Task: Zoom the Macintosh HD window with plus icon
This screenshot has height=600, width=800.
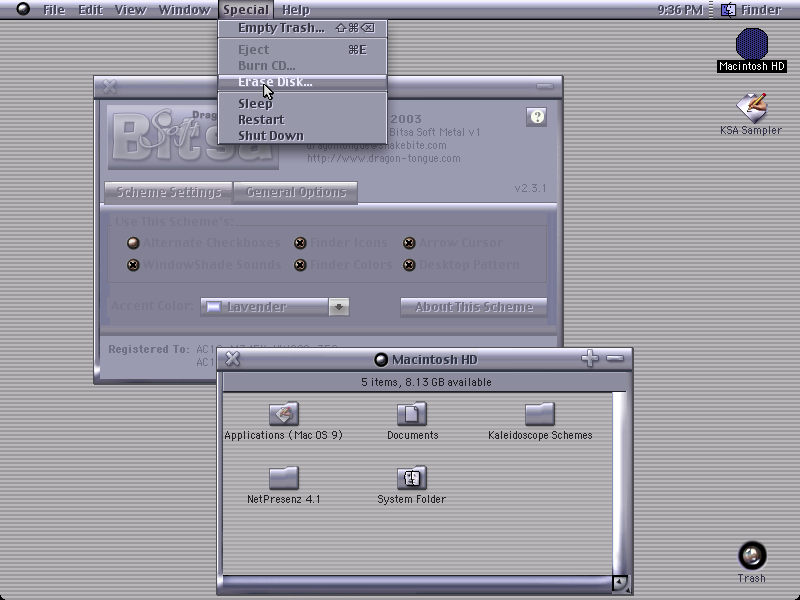Action: [x=590, y=358]
